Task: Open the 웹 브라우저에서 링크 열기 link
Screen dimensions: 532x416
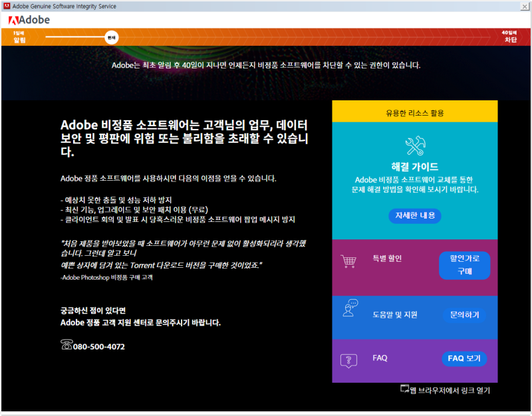Action: (x=450, y=391)
